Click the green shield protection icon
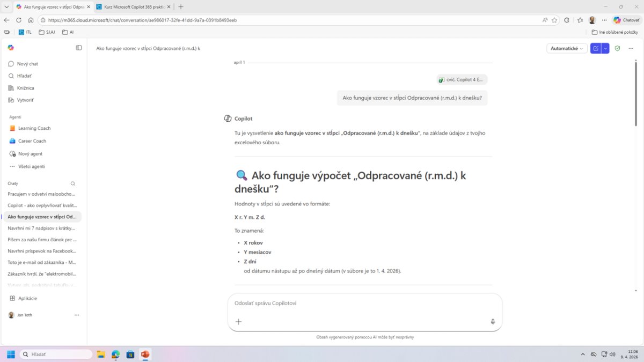 coord(617,48)
